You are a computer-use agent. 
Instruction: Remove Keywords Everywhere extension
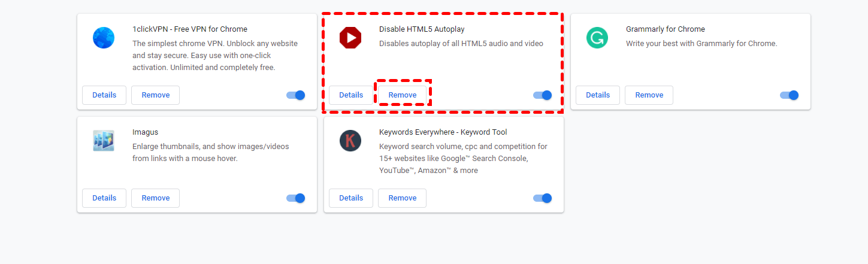tap(403, 198)
